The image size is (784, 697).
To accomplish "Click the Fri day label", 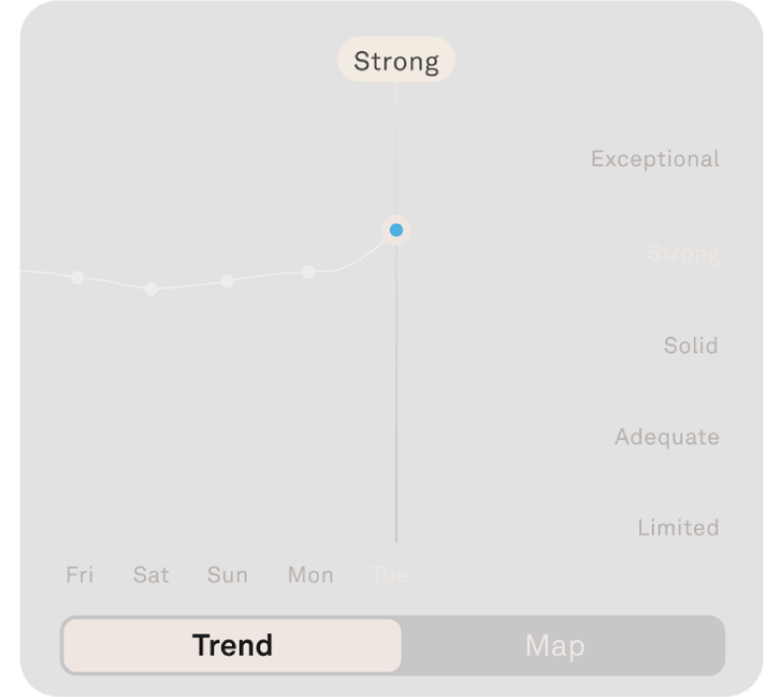I will click(80, 575).
